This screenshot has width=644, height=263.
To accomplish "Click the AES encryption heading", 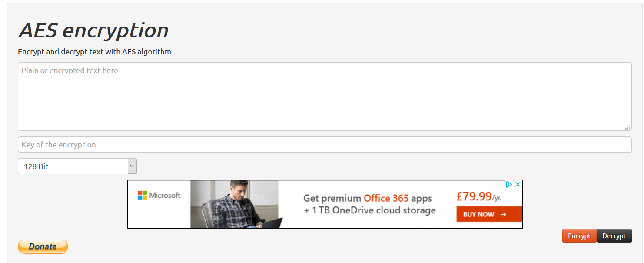I will click(x=93, y=30).
